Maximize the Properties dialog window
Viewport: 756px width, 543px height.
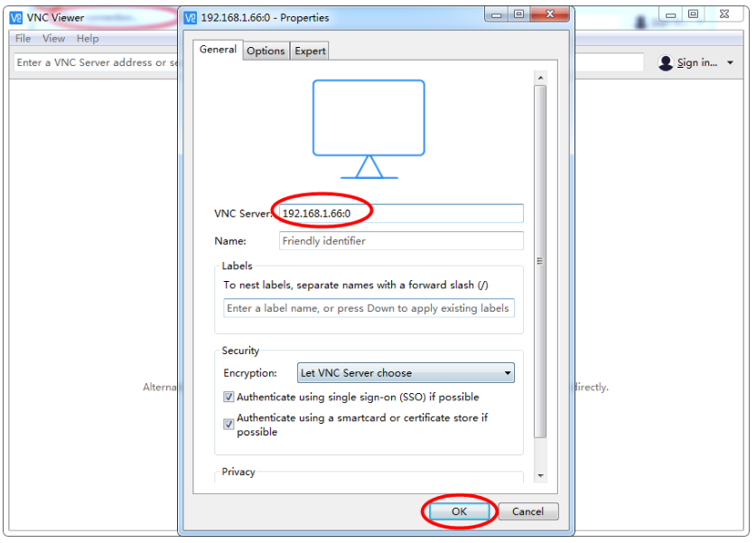pos(518,14)
